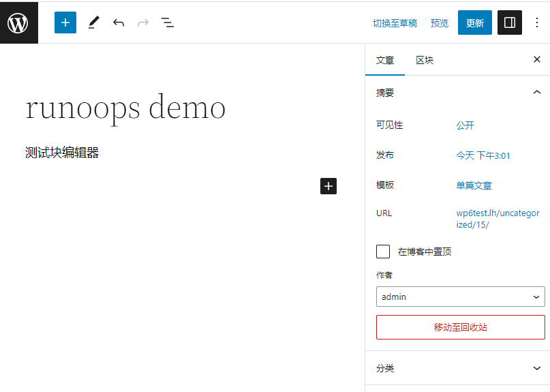Open the 作者 admin dropdown
The height and width of the screenshot is (392, 550).
[460, 297]
